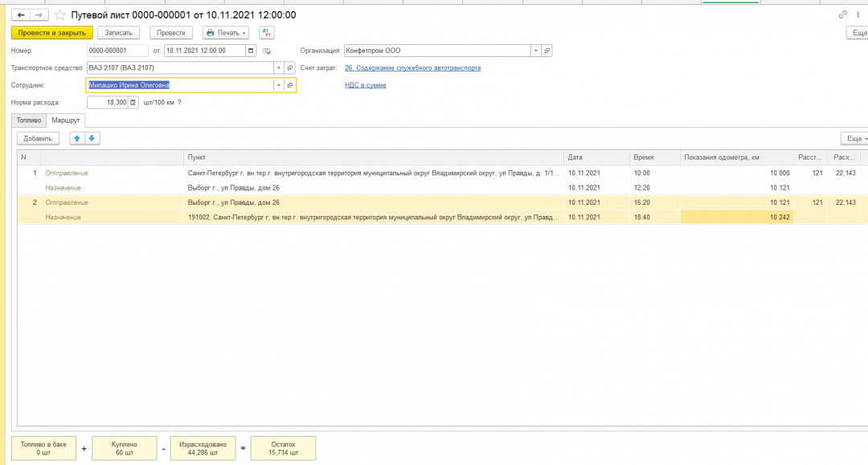Open the Еще menu in the top command bar
Screen dimensions: 868x465
coord(858,33)
